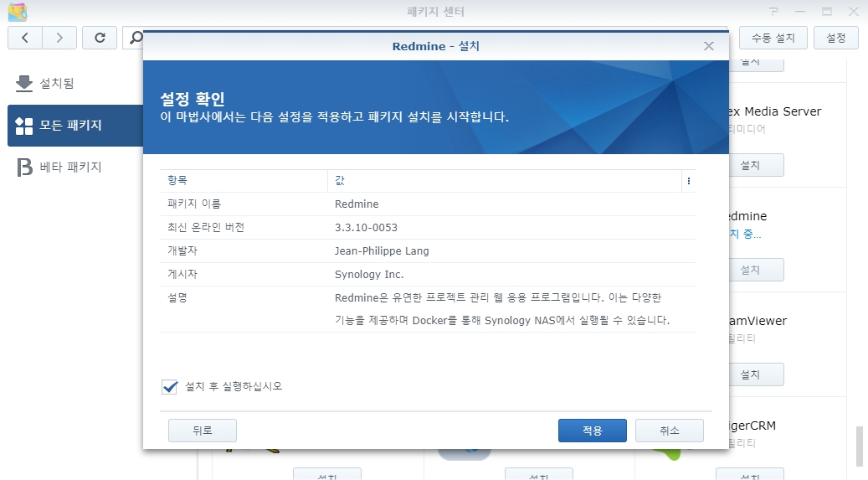Select the 3.3.10-0053 version value
This screenshot has height=480, width=868.
click(366, 227)
